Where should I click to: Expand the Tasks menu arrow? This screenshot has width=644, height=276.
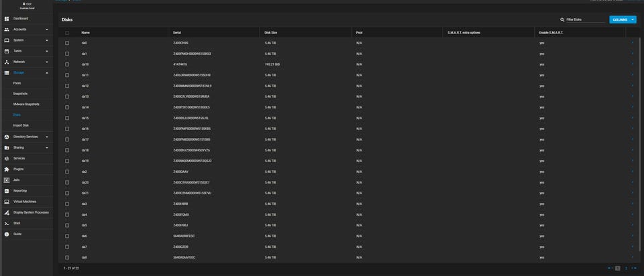pyautogui.click(x=47, y=52)
